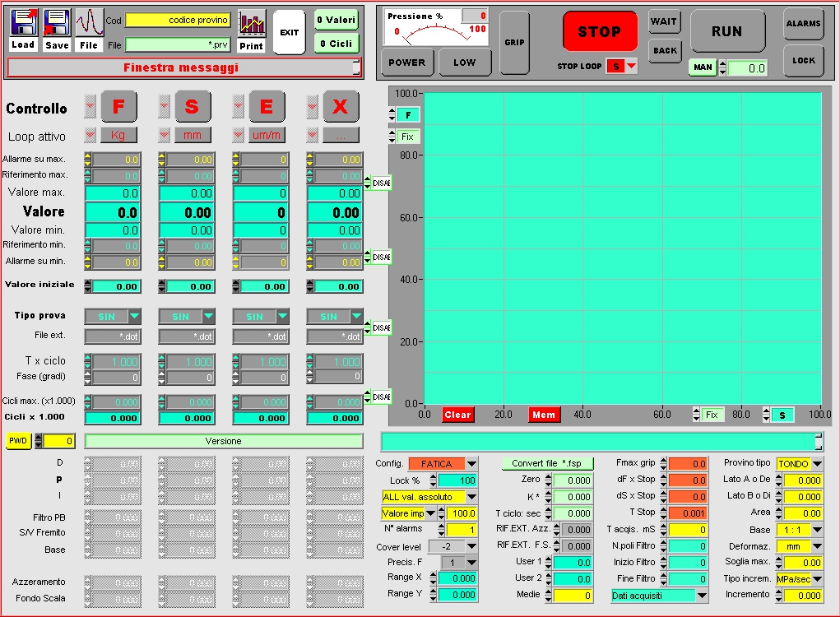Click the Finestra messaggi field
840x617 pixels.
click(x=183, y=67)
